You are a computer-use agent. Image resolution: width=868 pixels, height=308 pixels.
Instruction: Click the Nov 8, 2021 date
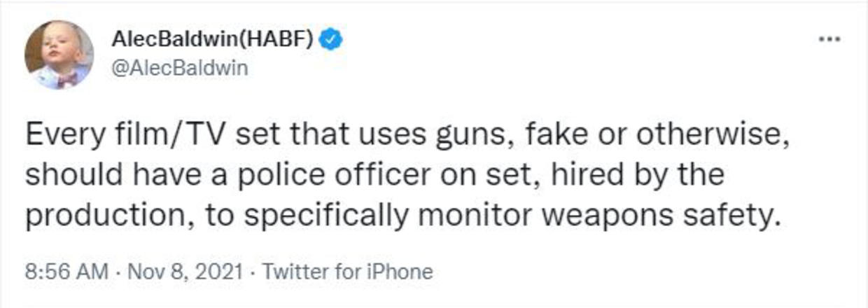pyautogui.click(x=184, y=272)
